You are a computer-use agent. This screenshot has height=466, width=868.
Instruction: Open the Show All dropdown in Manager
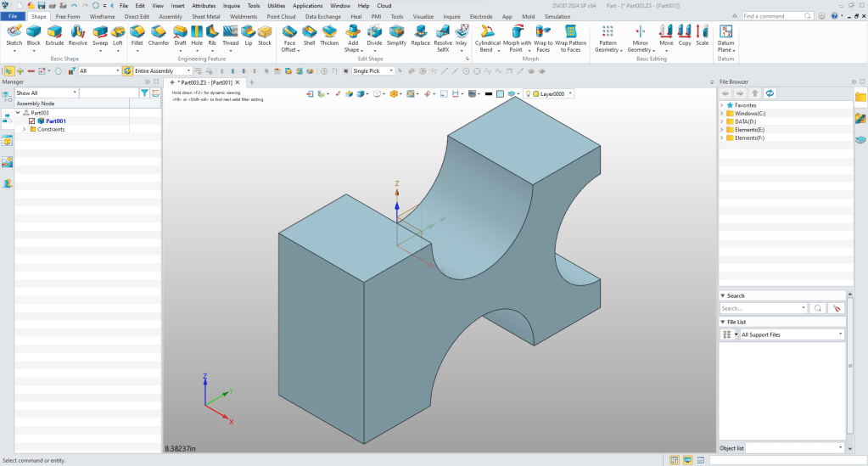[75, 93]
